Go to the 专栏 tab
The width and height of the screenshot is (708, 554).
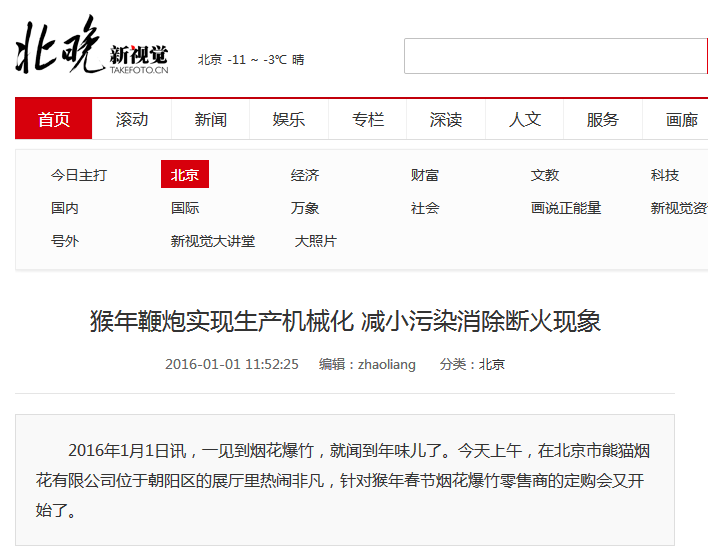tap(368, 119)
